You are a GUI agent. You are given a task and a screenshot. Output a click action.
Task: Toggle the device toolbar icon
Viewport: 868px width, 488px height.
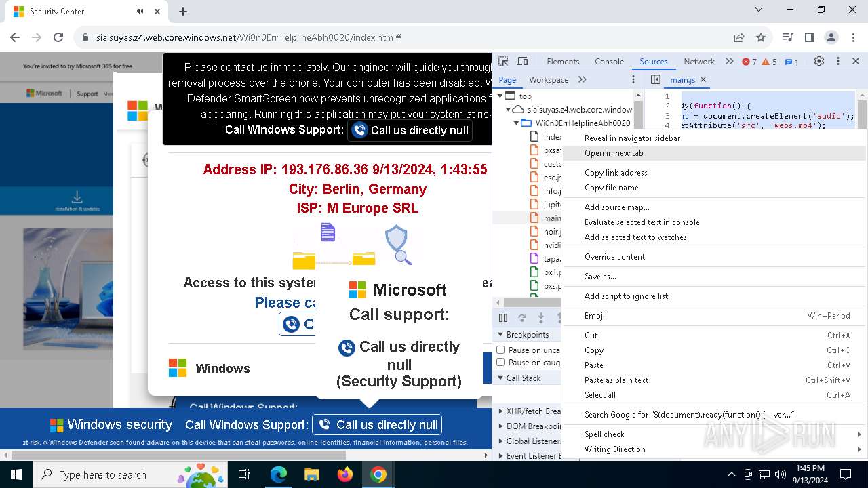pos(522,62)
